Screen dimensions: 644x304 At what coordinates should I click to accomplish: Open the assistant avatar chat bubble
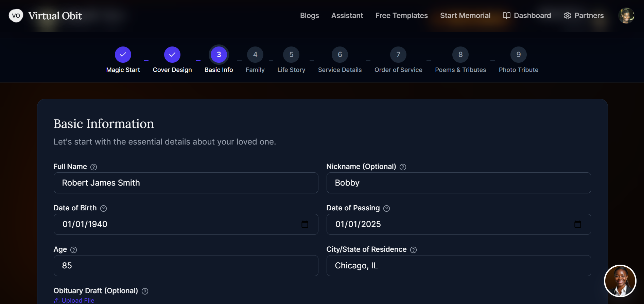620,281
